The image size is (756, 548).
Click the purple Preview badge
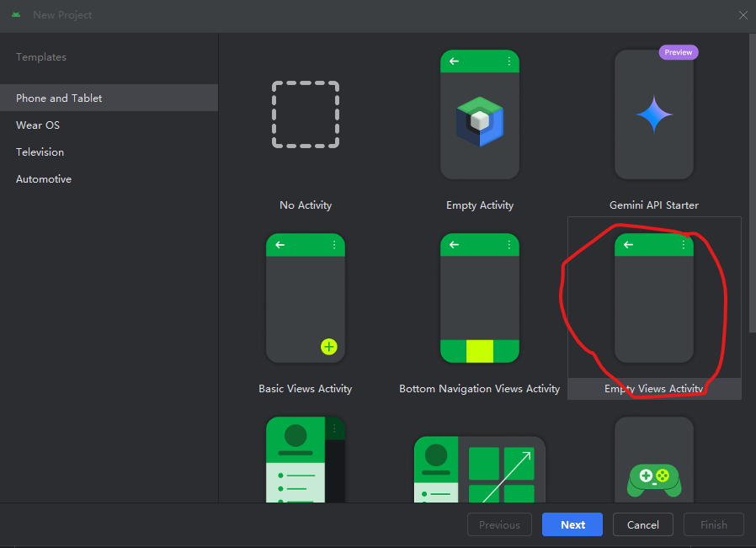(679, 52)
